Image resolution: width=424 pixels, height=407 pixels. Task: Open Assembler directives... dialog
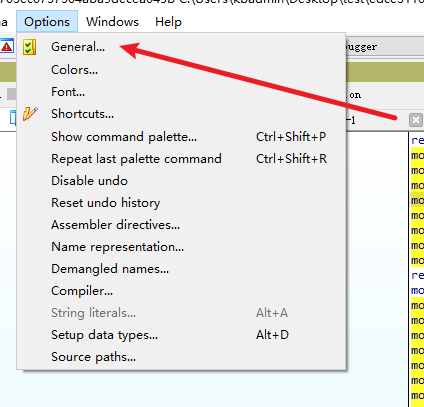[181, 225]
